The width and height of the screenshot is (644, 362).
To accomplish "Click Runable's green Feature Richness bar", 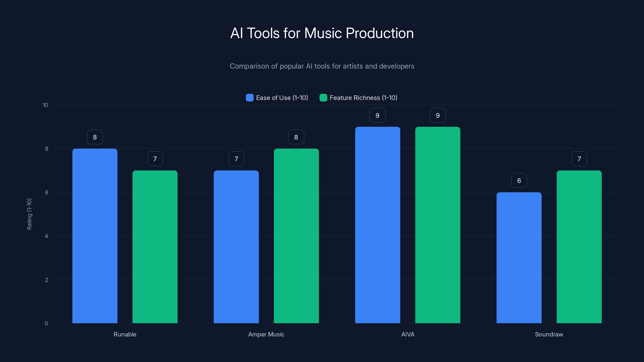I will [x=155, y=247].
